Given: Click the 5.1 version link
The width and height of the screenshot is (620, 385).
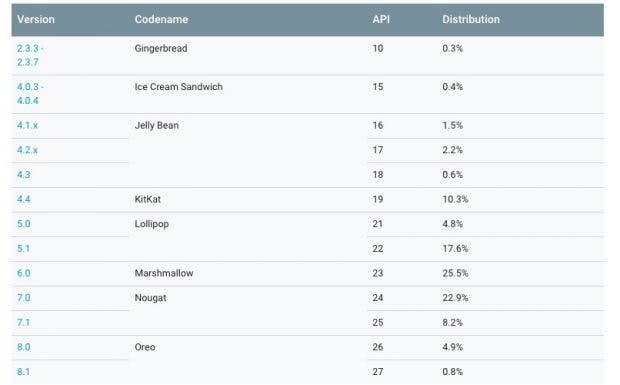Looking at the screenshot, I should click(24, 249).
